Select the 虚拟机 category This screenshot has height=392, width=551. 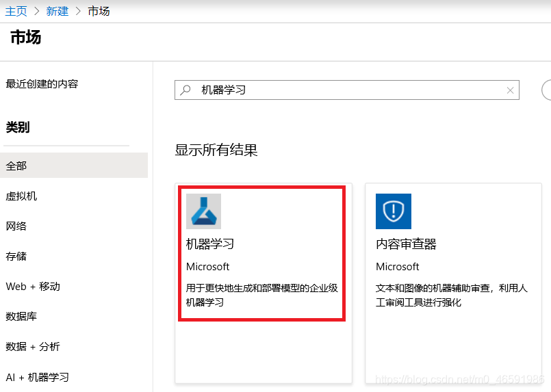coord(21,196)
